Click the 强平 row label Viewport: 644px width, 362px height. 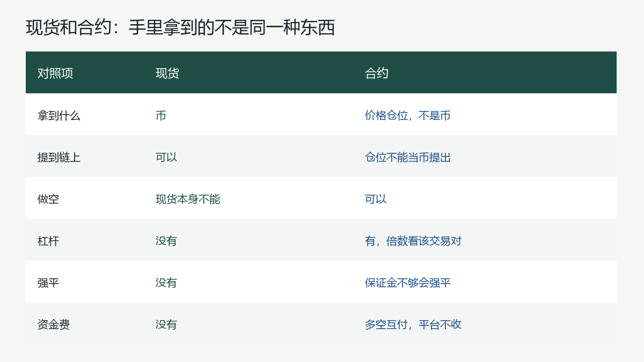click(48, 283)
